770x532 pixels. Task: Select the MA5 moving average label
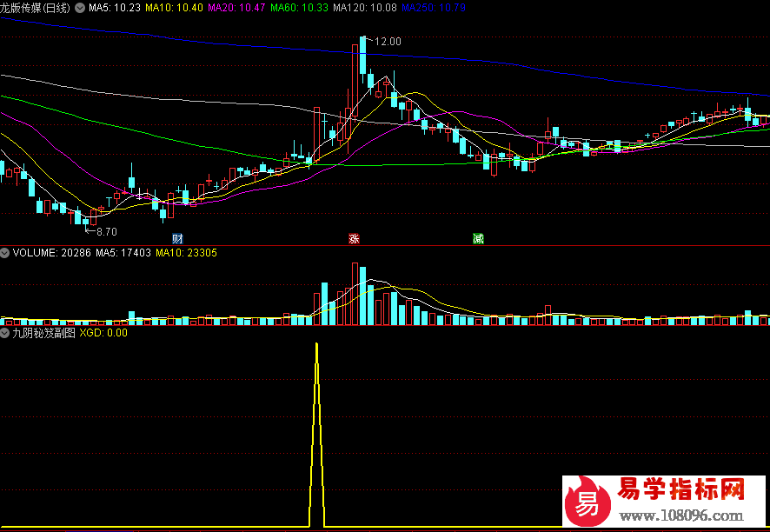[114, 8]
